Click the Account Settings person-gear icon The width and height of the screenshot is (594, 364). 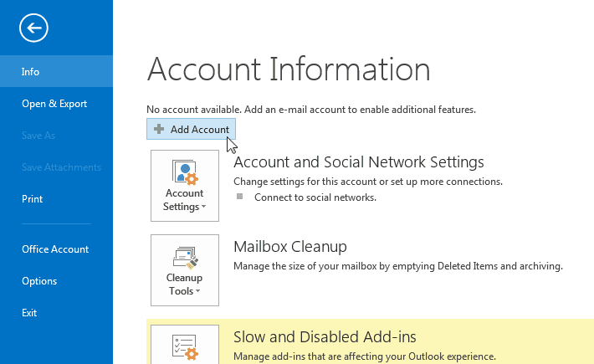pos(185,172)
